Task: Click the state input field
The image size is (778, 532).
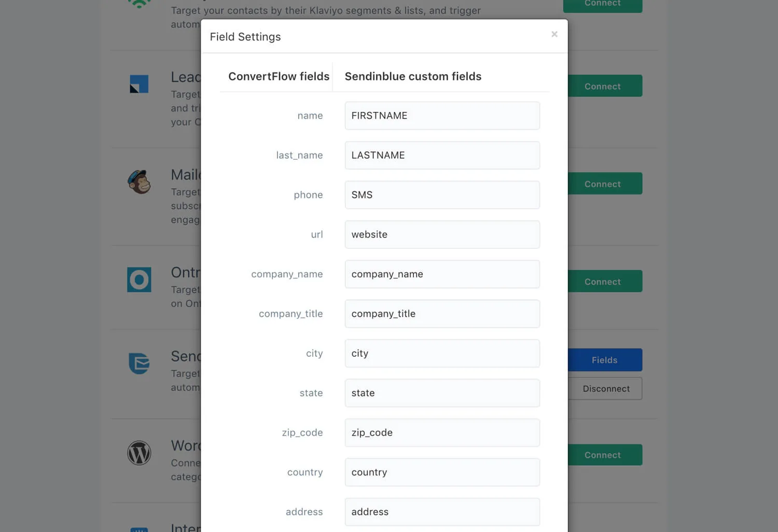Action: point(442,393)
